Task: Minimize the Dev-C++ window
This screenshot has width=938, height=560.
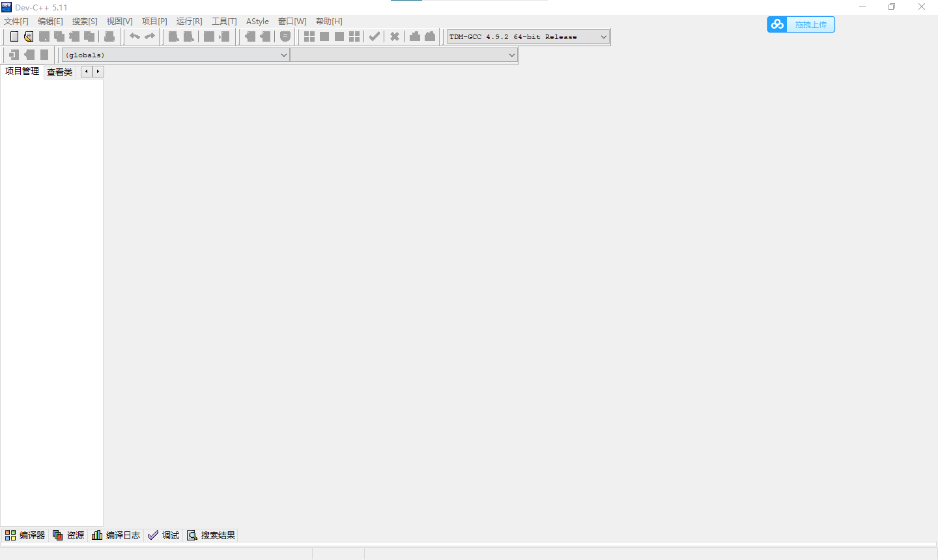Action: (862, 7)
